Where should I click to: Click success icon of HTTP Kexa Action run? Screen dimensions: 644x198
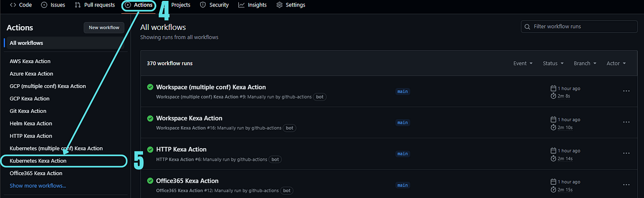click(x=150, y=149)
